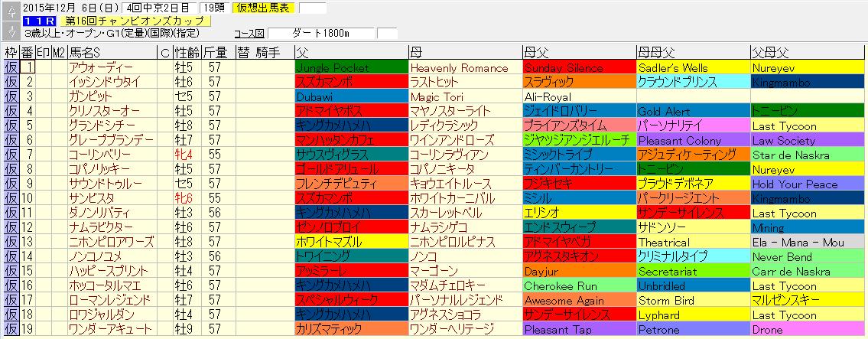The image size is (868, 339).
Task: Click the 仮想出馬表 label
Action: (x=265, y=8)
